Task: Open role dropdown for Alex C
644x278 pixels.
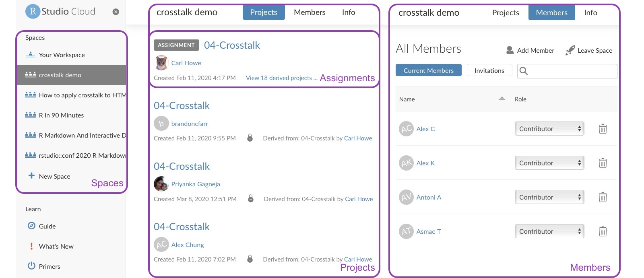Action: 549,129
